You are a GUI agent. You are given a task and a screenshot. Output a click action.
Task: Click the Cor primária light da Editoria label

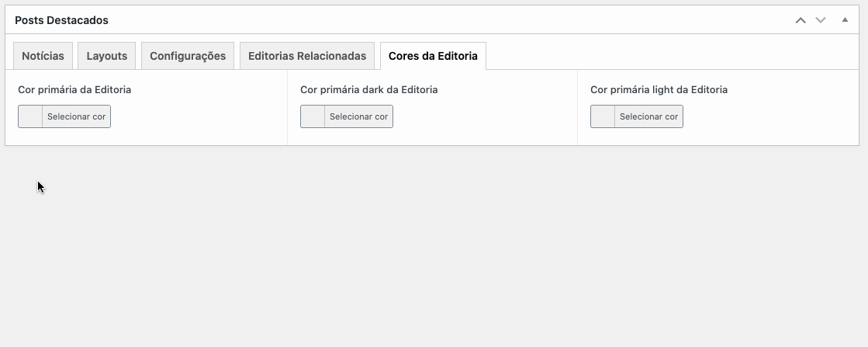point(659,90)
